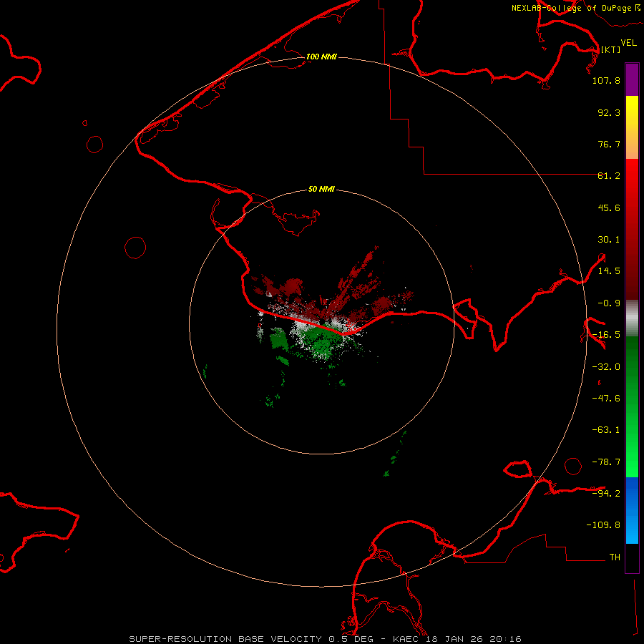The image size is (644, 644).
Task: Click the -16.5 velocity scale value
Action: click(x=606, y=335)
